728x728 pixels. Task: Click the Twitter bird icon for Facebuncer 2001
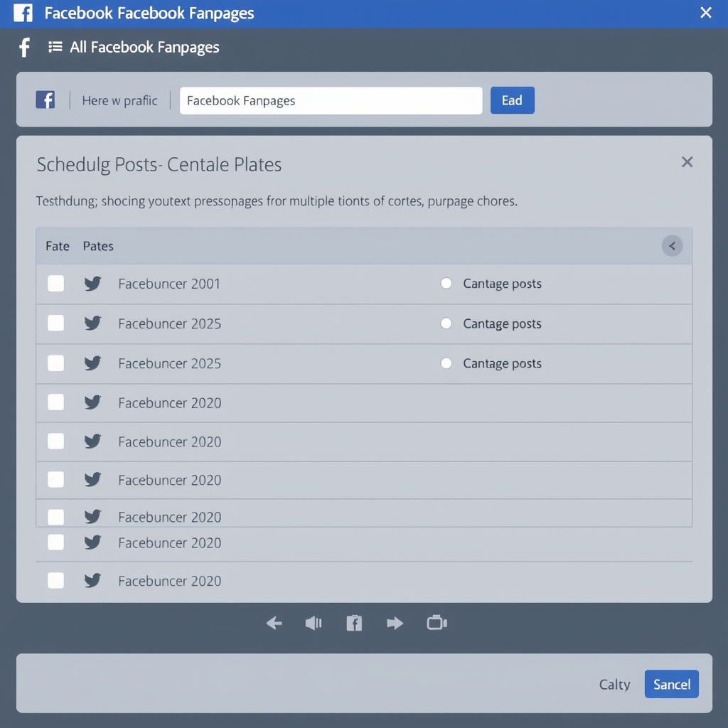[92, 283]
